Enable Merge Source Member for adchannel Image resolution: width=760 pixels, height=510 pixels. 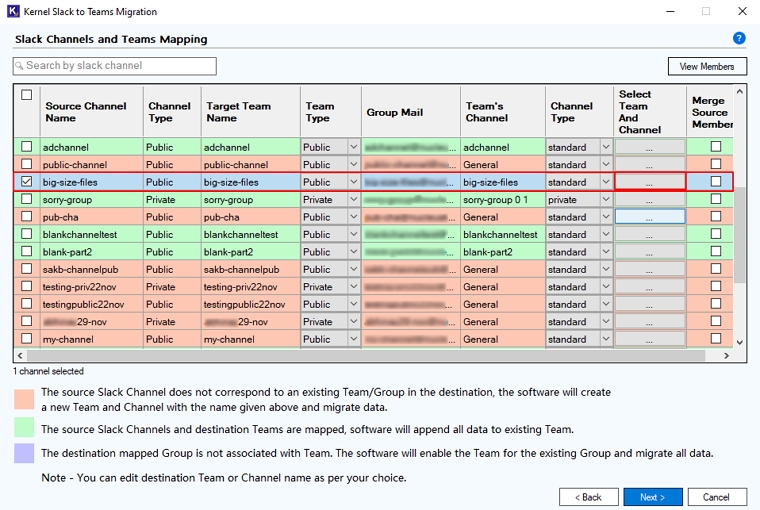point(715,146)
